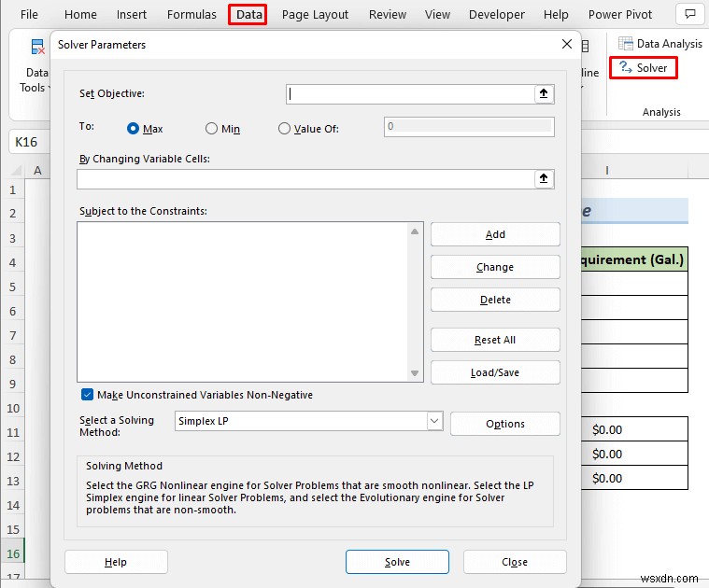709x588 pixels.
Task: Select the Min radio button
Action: 211,129
